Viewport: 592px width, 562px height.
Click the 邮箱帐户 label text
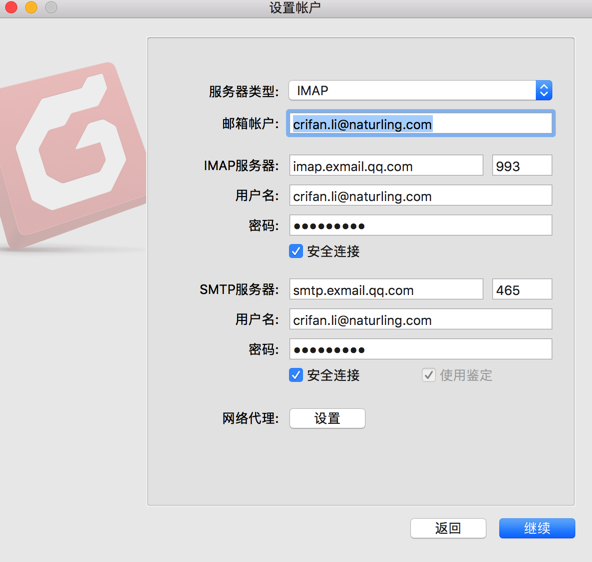(x=250, y=124)
